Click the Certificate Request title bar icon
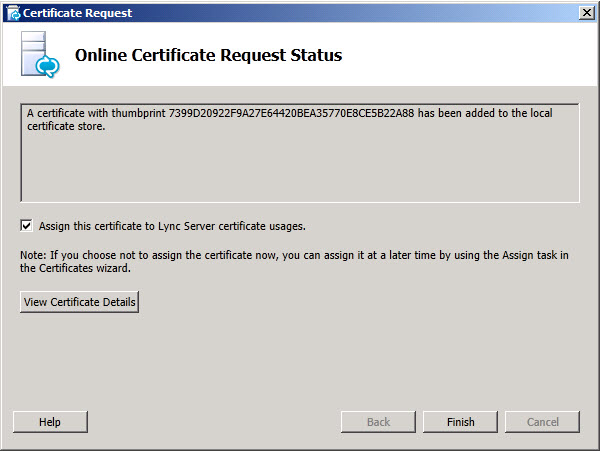The width and height of the screenshot is (600, 451). pos(11,12)
